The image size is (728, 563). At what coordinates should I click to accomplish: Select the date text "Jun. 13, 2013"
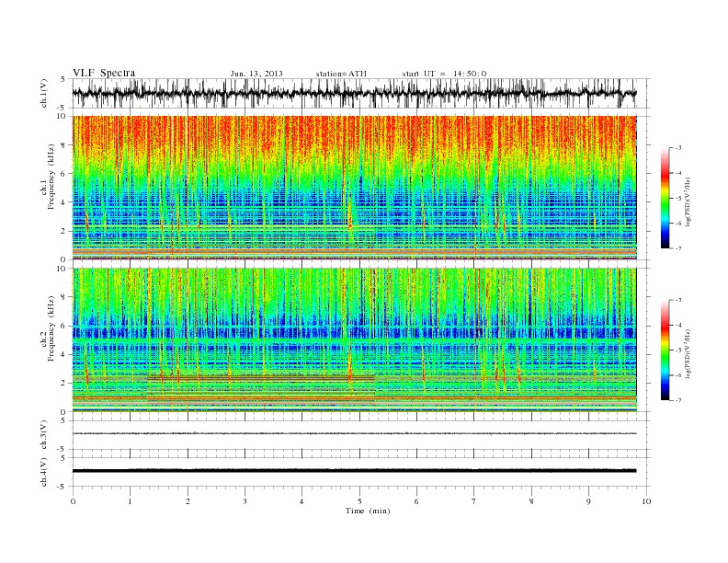[x=256, y=74]
